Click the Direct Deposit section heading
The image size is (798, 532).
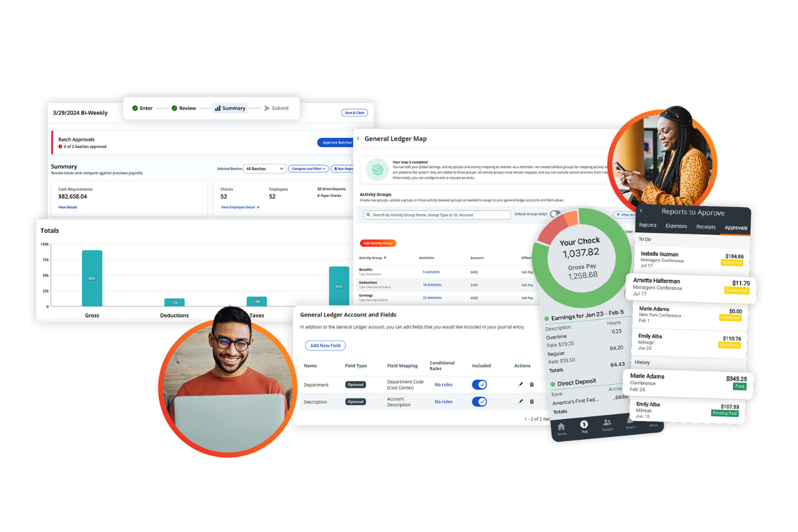(x=576, y=383)
